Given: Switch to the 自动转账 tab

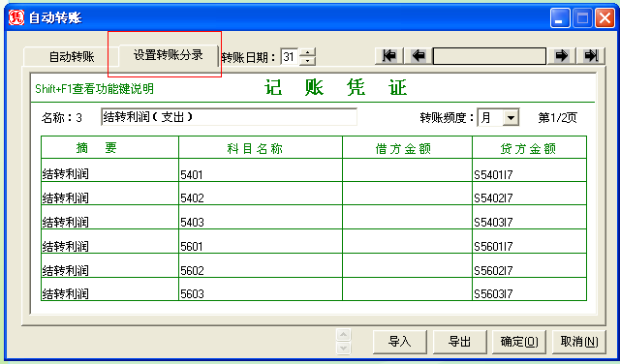Looking at the screenshot, I should (x=72, y=56).
